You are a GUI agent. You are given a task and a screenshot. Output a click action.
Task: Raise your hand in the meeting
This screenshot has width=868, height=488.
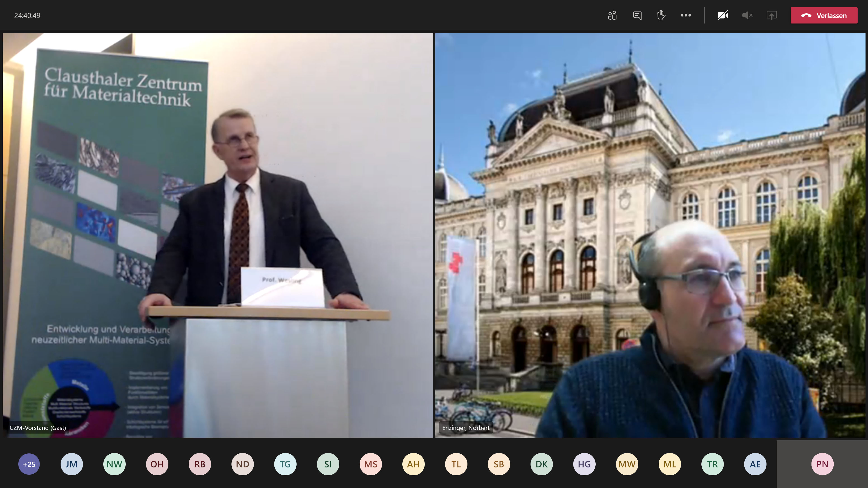coord(661,16)
